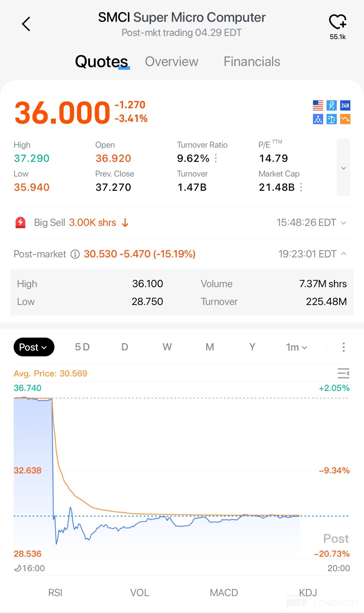The height and width of the screenshot is (613, 364).
Task: Expand the quote details chevron panel
Action: [344, 168]
